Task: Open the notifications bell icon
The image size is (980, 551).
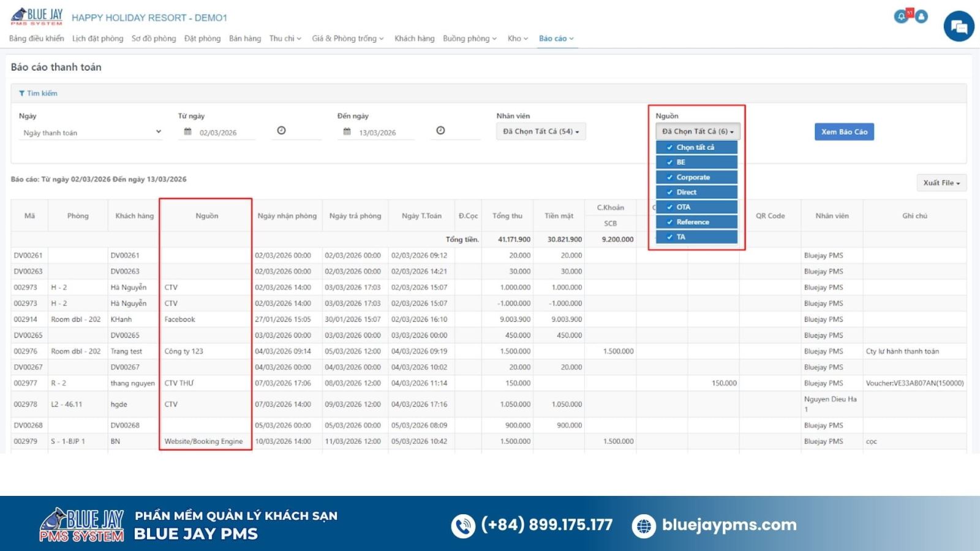Action: (901, 17)
